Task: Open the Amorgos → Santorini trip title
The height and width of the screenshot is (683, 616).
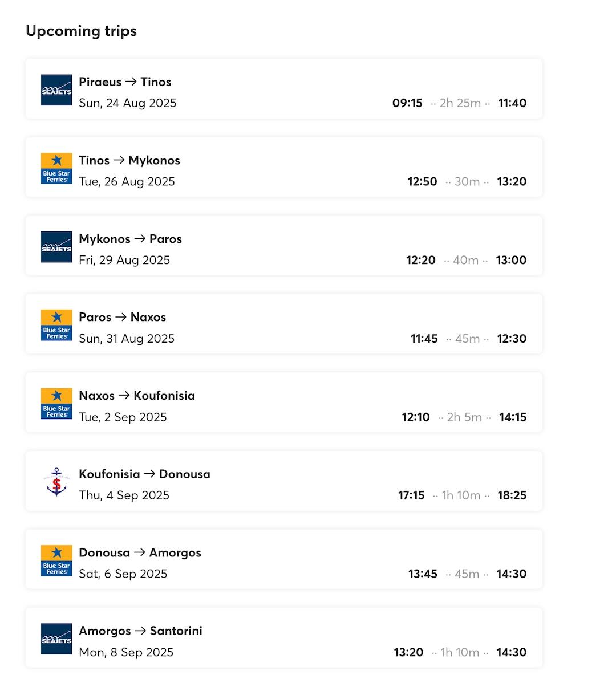Action: (140, 631)
